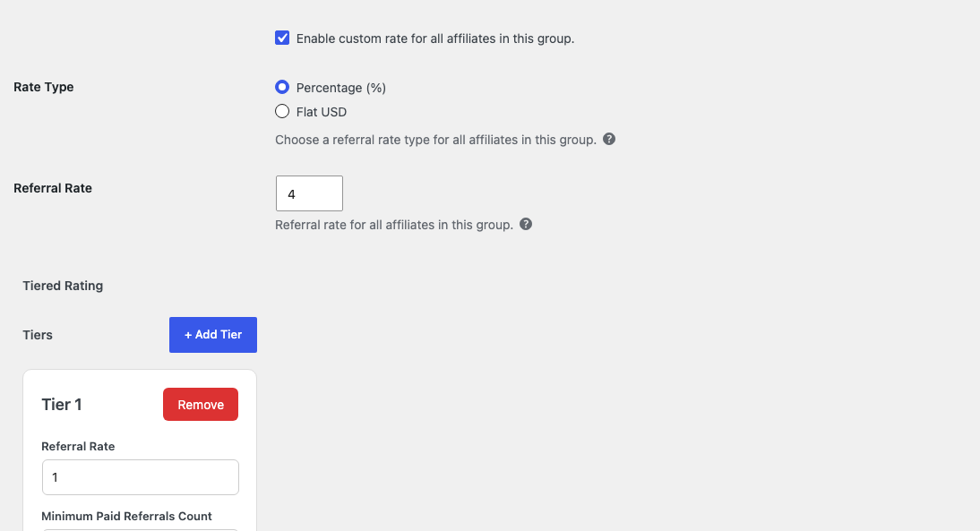Screen dimensions: 980x531
Task: Remove Tier 1 with the red button
Action: (x=201, y=404)
